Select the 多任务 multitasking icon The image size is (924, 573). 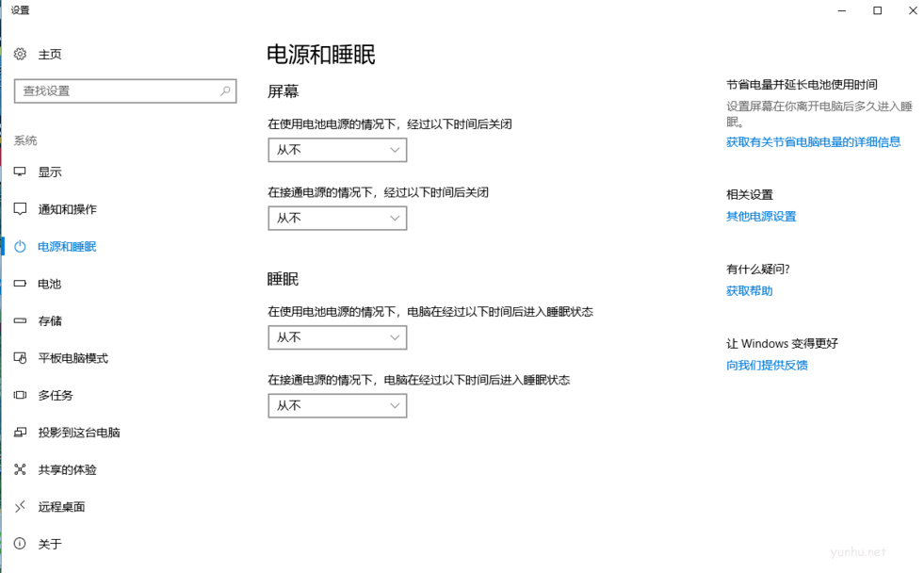[21, 394]
